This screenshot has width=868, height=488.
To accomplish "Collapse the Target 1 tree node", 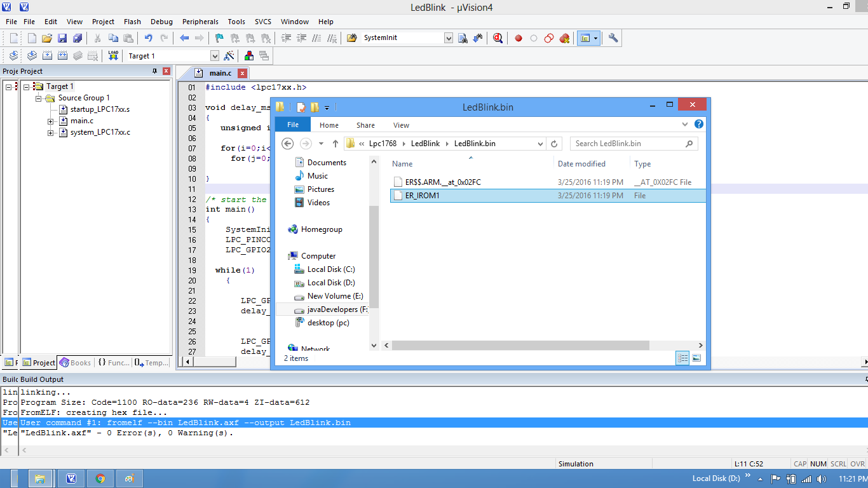I will click(x=26, y=86).
